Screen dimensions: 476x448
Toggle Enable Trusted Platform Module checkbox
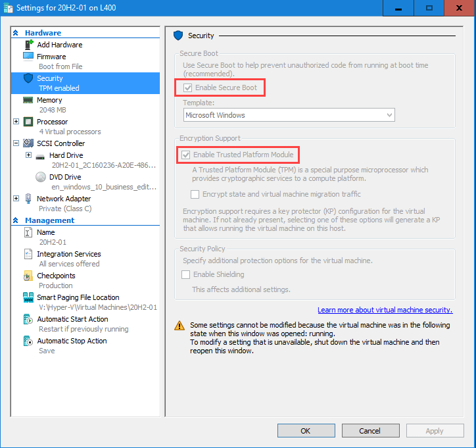185,155
